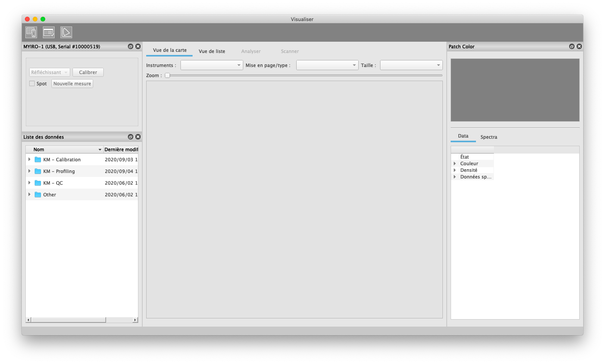Image resolution: width=605 pixels, height=364 pixels.
Task: Click the data list horizontal scrollbar
Action: click(x=68, y=320)
